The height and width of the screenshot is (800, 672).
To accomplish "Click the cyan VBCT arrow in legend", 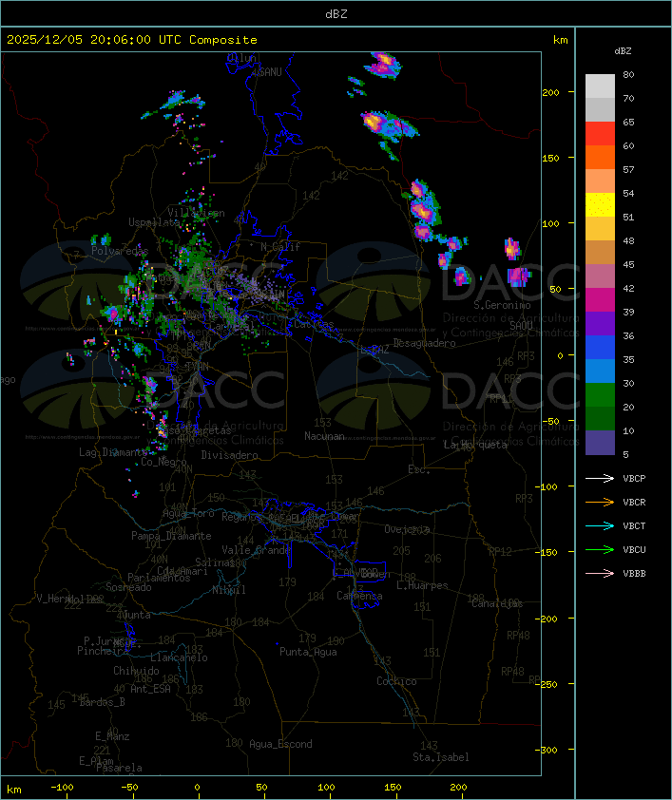I will [600, 525].
